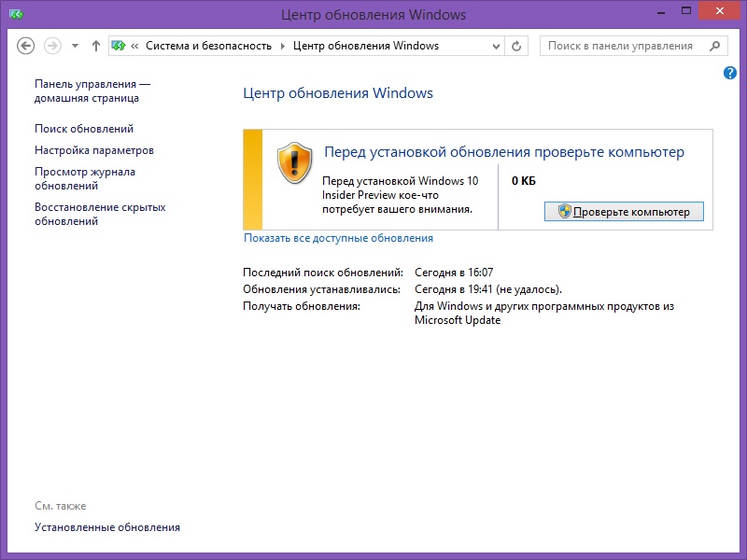Click the double chevron in the address bar
Image resolution: width=747 pixels, height=560 pixels.
point(134,46)
